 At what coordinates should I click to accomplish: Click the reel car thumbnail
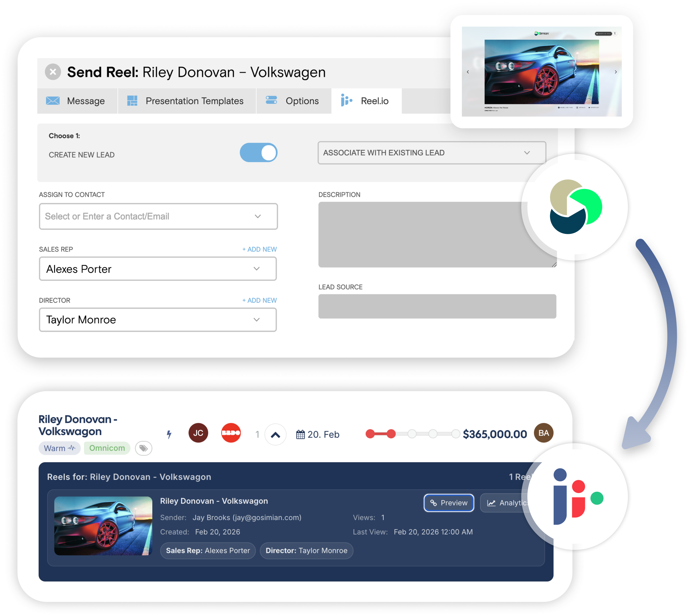point(103,526)
